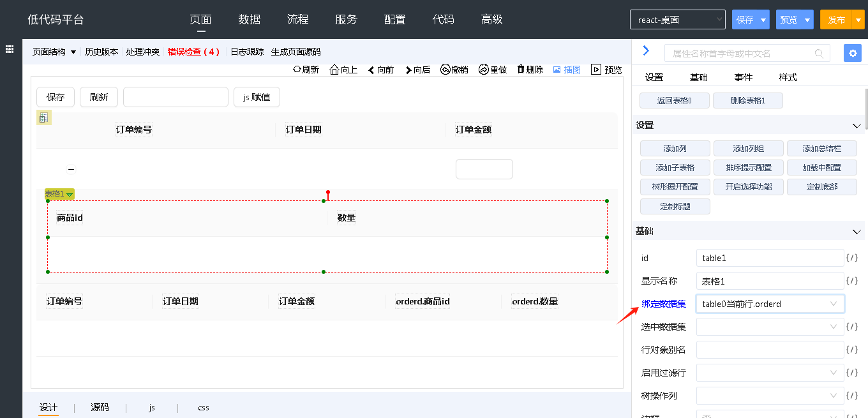Switch to the 页面 top menu
The image size is (868, 418).
pyautogui.click(x=201, y=19)
